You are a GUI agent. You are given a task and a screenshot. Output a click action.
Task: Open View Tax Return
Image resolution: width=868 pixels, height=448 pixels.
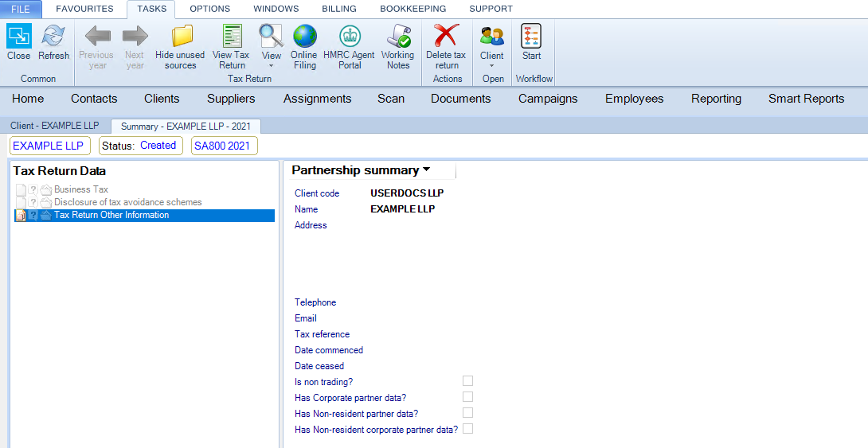coord(232,46)
